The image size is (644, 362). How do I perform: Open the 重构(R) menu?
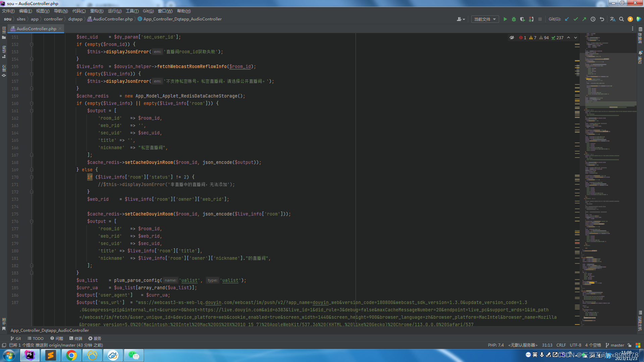97,11
